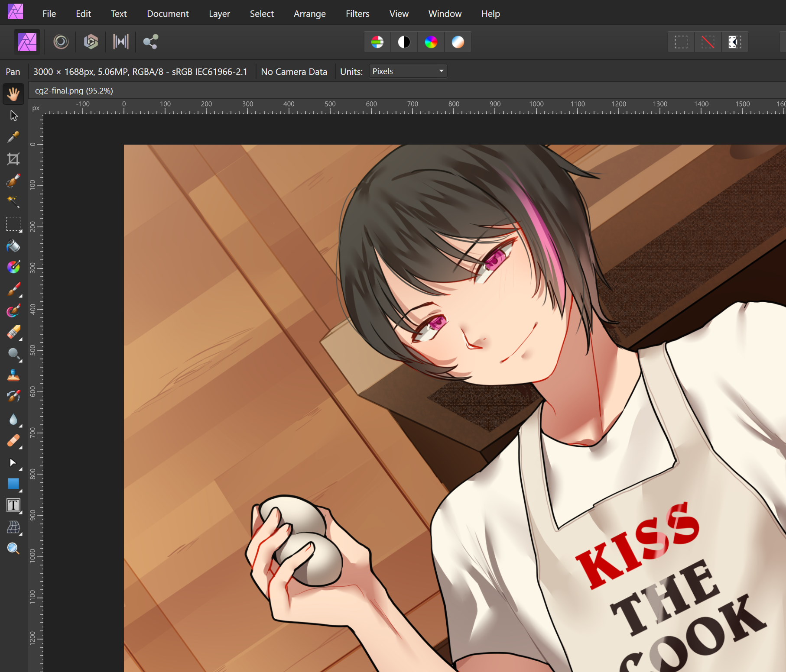Select the Dodge Brush tool
Viewport: 786px width, 672px height.
click(13, 354)
